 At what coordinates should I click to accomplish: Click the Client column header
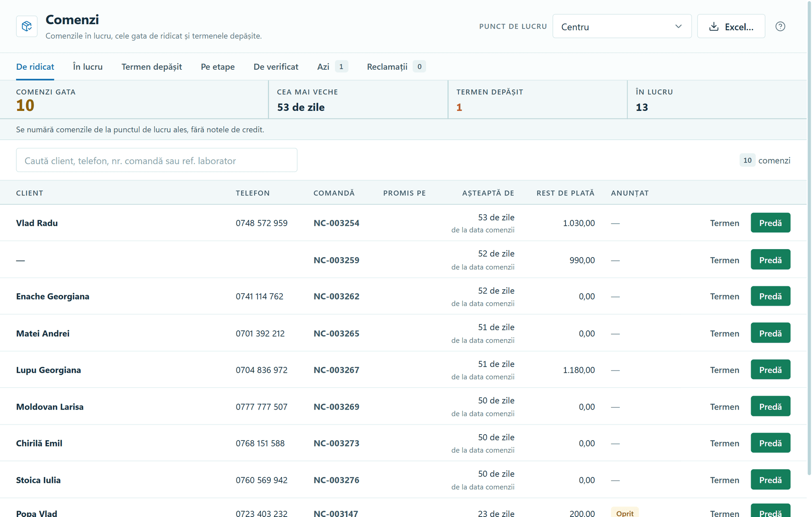click(30, 193)
